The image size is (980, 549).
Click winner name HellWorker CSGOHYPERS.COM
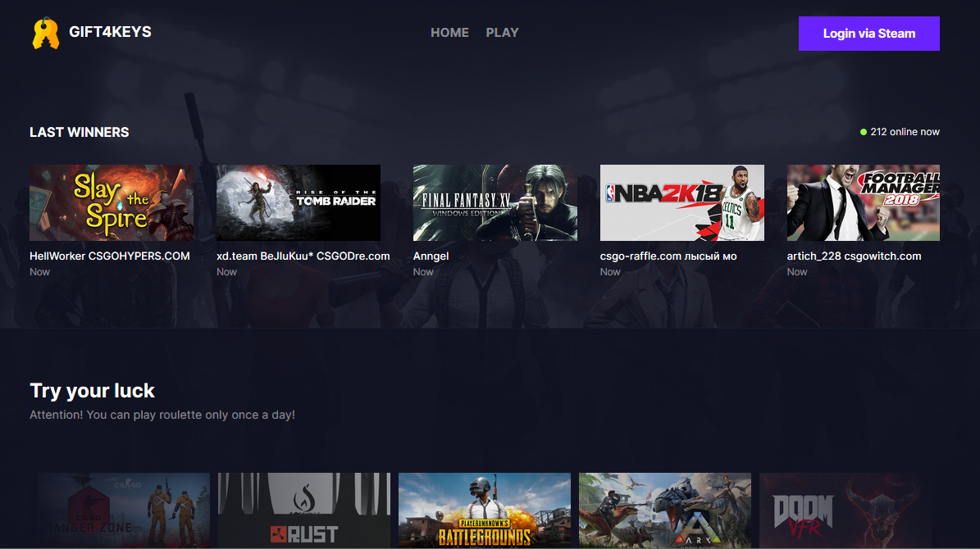(110, 256)
